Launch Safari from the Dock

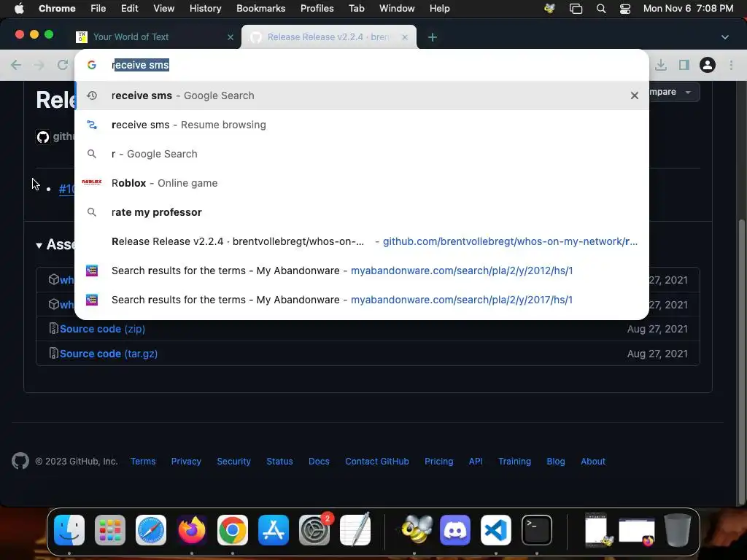(151, 530)
